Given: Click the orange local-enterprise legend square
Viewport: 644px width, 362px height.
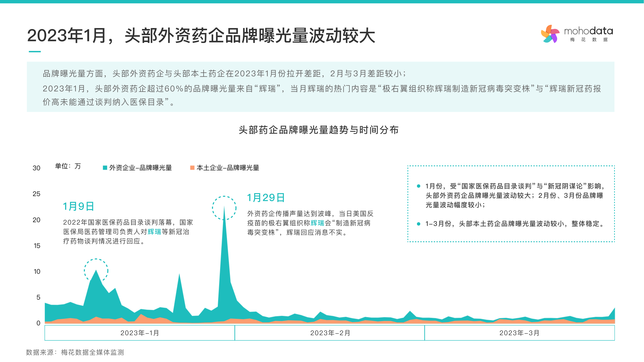Looking at the screenshot, I should click(x=192, y=168).
